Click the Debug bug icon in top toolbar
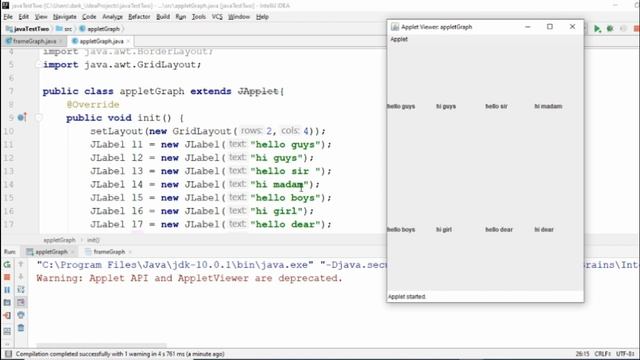 pos(610,29)
